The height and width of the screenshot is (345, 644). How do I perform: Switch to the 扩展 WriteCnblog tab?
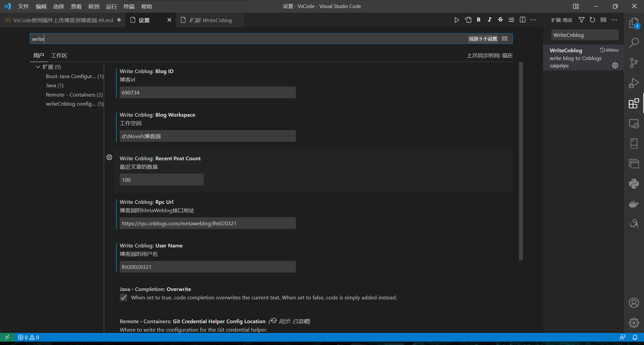coord(206,20)
